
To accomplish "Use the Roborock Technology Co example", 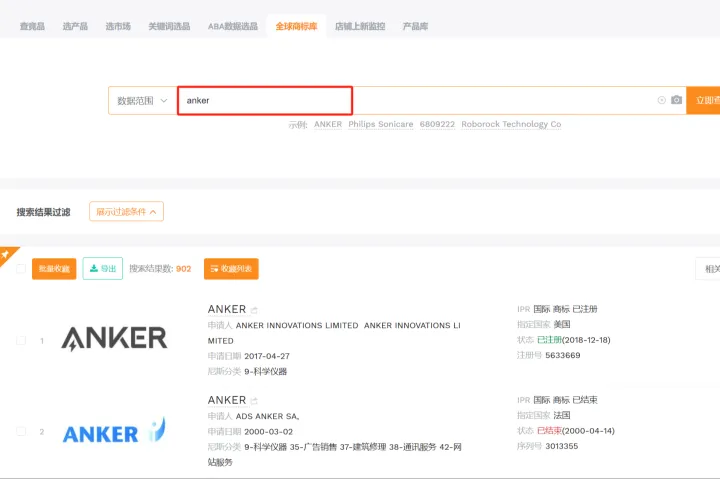I will 511,124.
